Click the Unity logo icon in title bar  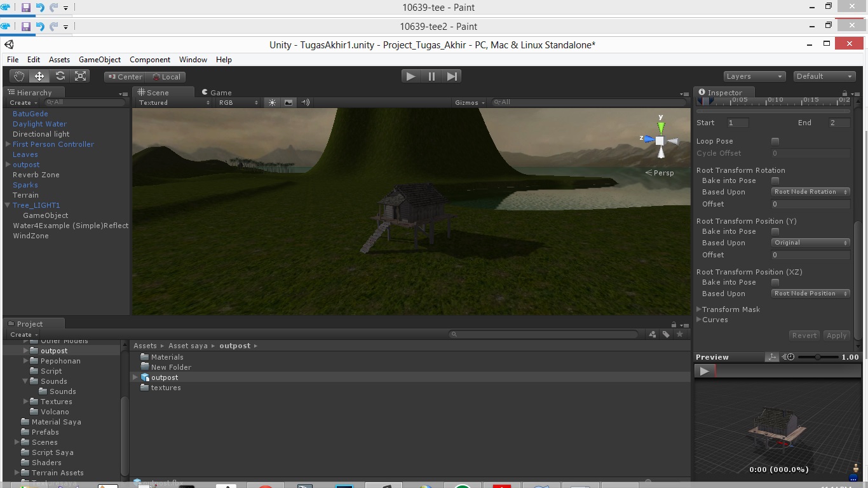9,44
